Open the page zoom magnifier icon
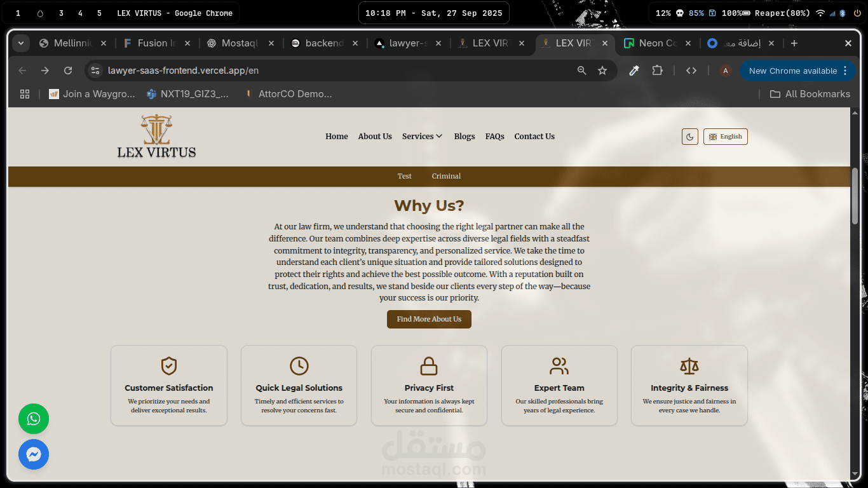The height and width of the screenshot is (488, 868). click(x=581, y=71)
